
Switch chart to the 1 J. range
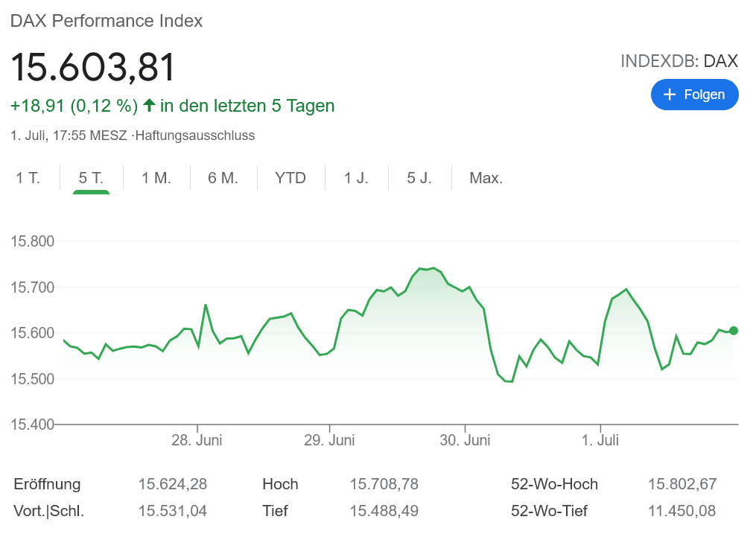pyautogui.click(x=356, y=179)
